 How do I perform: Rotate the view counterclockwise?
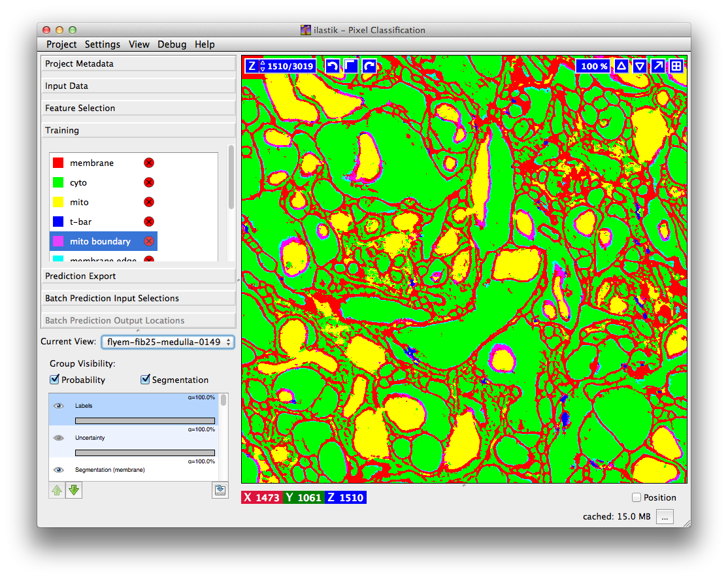pyautogui.click(x=333, y=66)
